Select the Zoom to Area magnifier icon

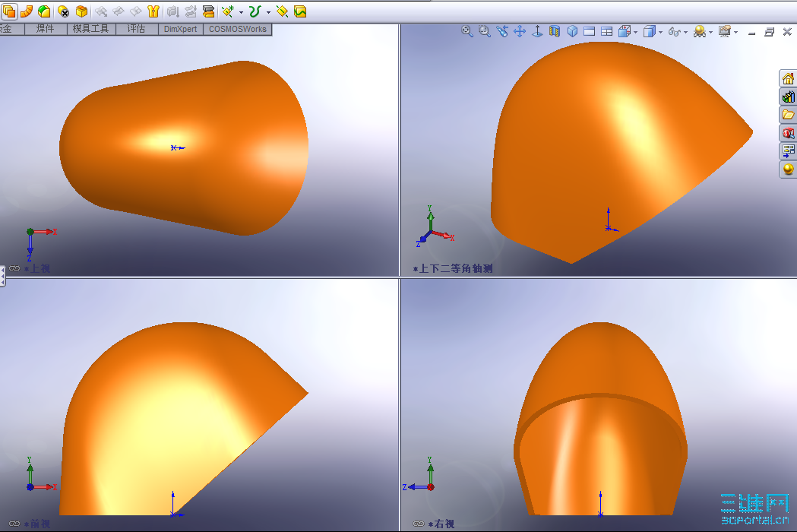click(485, 31)
